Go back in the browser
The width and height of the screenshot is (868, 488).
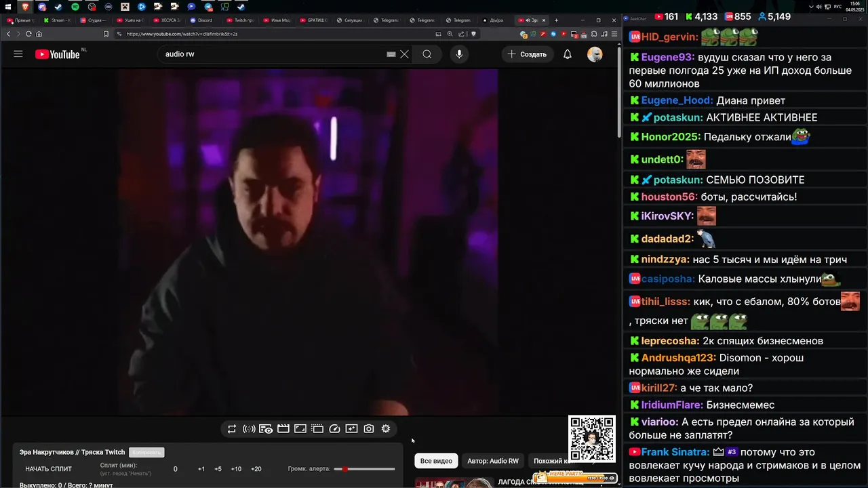pyautogui.click(x=8, y=34)
